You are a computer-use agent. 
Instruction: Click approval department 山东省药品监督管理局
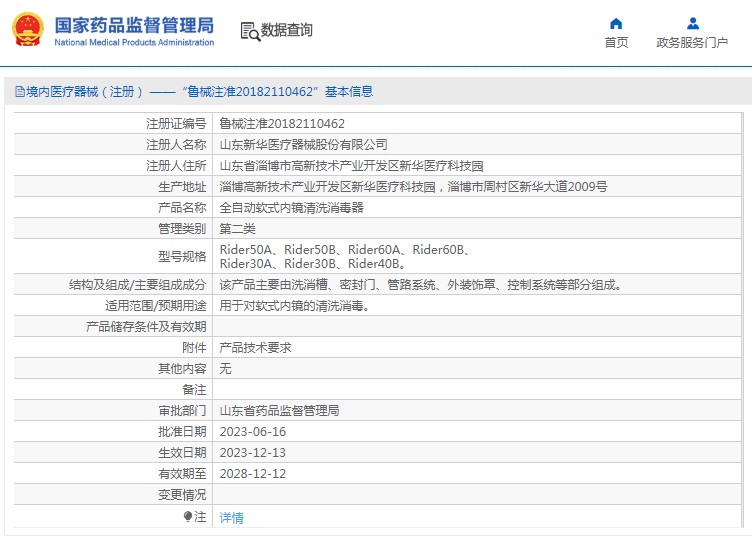(279, 411)
